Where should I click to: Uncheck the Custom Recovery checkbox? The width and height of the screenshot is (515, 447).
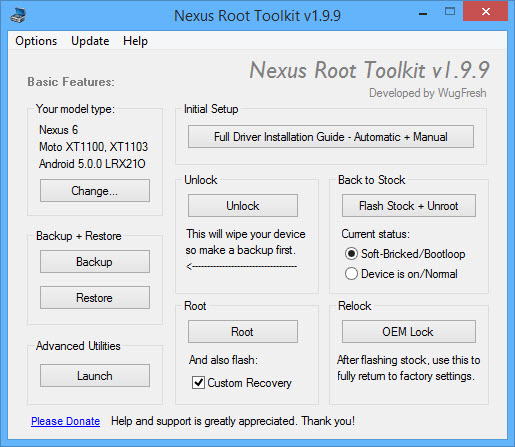point(198,382)
